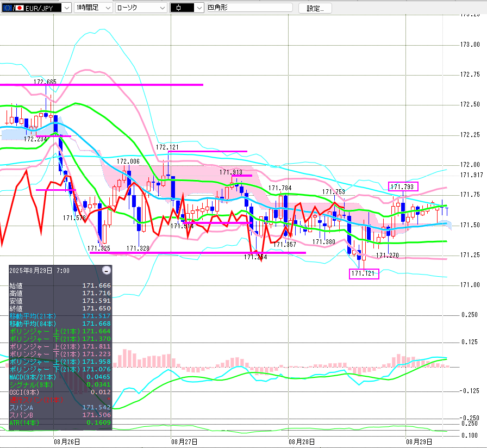
Task: Click the Japan flag icon beside EUR/JPY
Action: (x=20, y=8)
